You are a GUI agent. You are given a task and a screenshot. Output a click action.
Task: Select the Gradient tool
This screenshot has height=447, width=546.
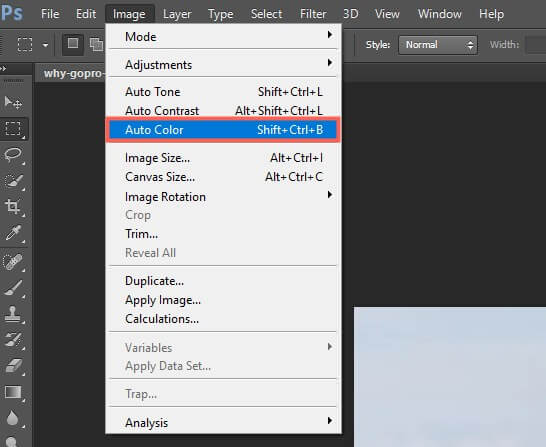click(13, 392)
